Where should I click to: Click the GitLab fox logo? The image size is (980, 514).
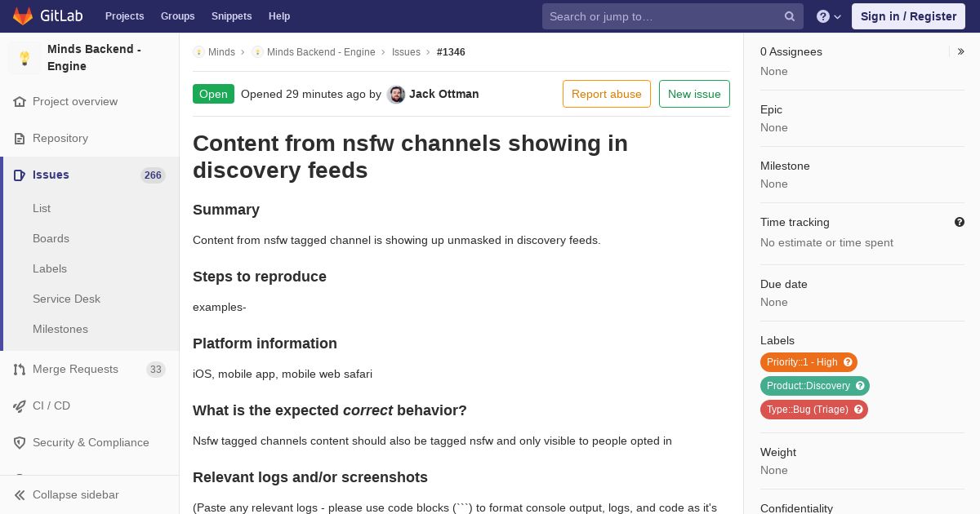[23, 16]
